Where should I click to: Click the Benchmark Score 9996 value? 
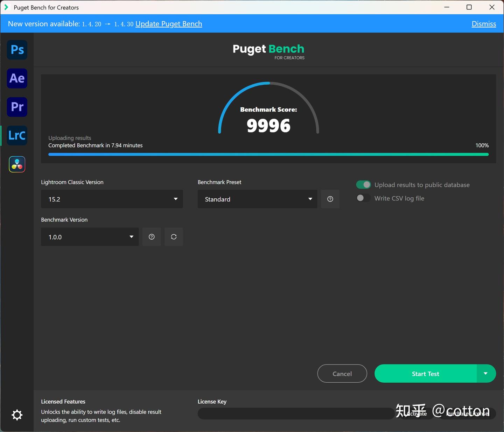point(268,126)
